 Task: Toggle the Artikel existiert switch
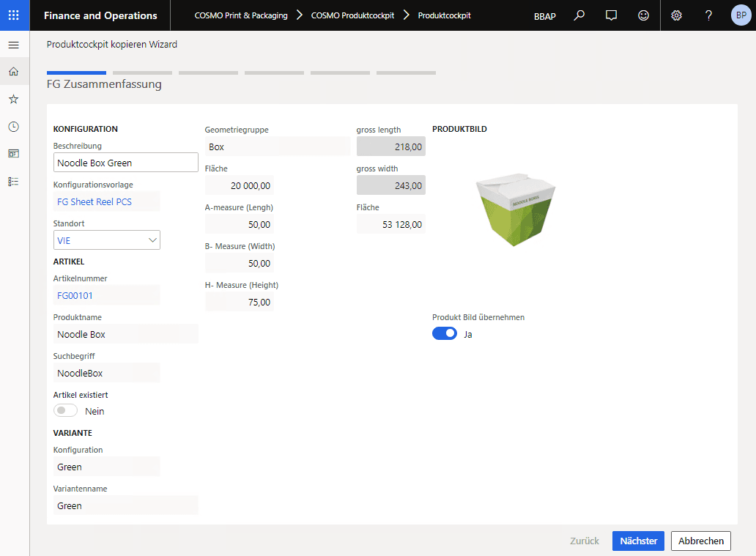point(66,411)
